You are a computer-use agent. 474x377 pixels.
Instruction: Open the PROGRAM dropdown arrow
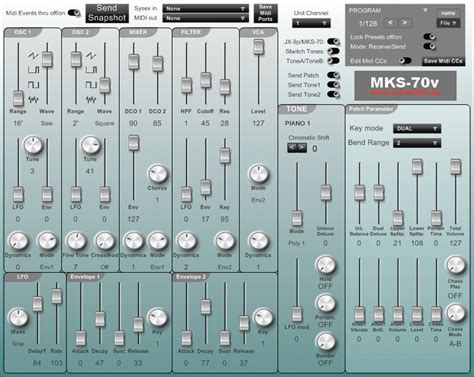pos(425,10)
